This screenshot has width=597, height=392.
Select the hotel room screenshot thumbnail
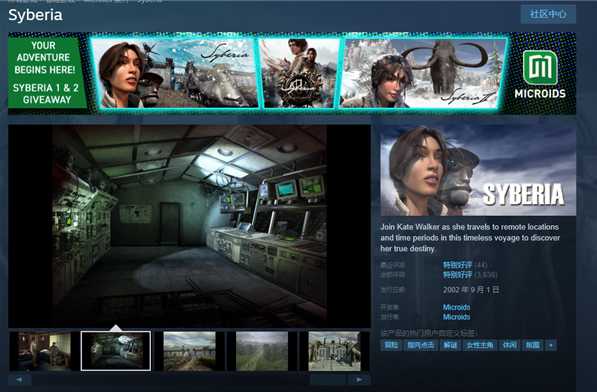(x=44, y=351)
